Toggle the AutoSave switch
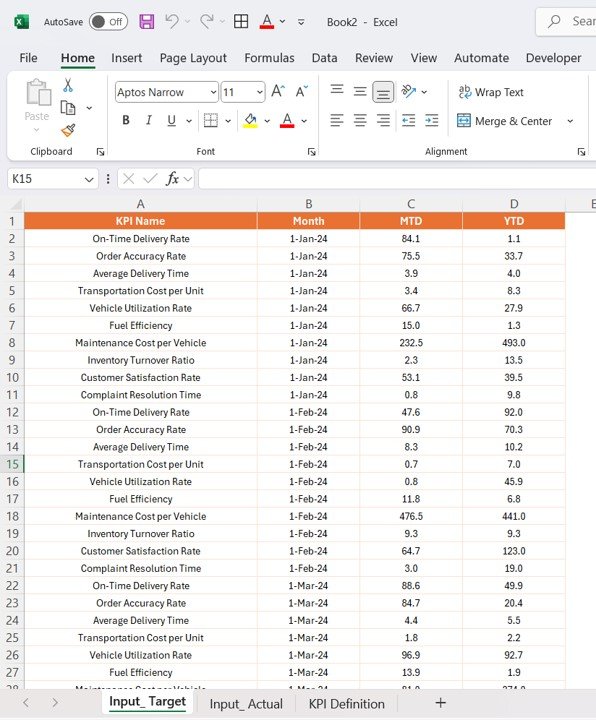The width and height of the screenshot is (596, 720). [x=108, y=22]
